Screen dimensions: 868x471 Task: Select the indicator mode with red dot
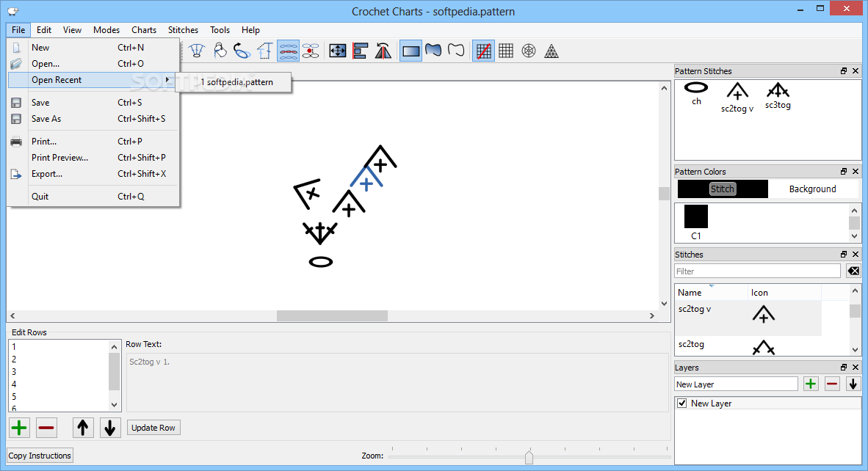(x=311, y=51)
